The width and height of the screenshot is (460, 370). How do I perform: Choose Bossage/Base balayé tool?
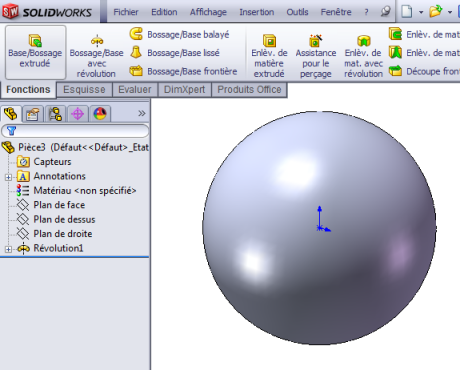[x=179, y=34]
